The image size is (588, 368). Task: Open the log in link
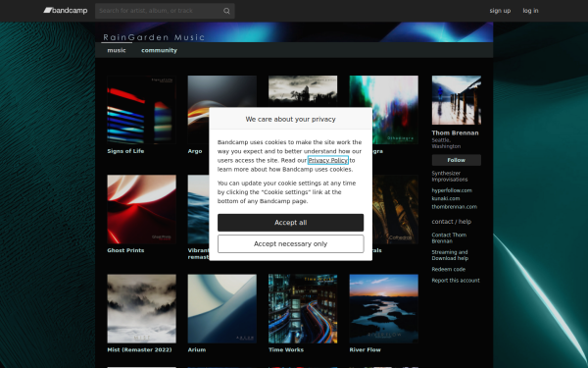click(530, 11)
